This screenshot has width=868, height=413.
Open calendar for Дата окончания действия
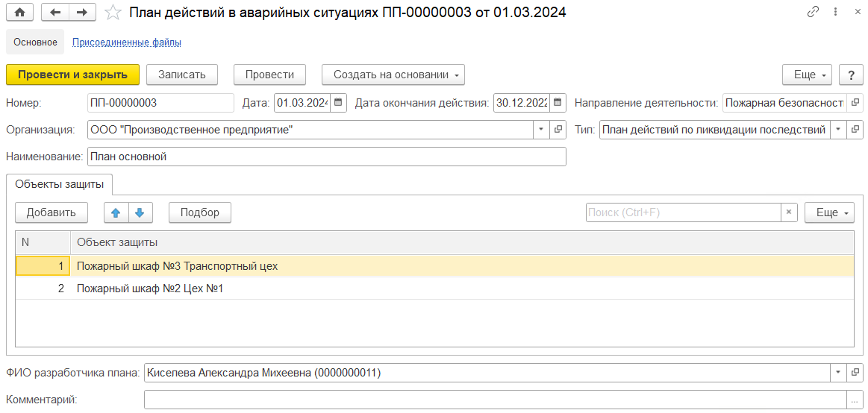[x=558, y=102]
